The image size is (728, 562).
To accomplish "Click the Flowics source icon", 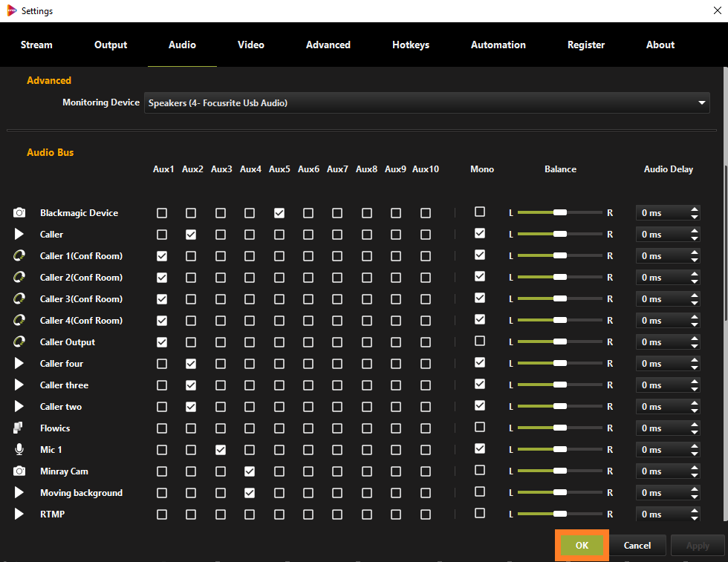I will pyautogui.click(x=18, y=428).
